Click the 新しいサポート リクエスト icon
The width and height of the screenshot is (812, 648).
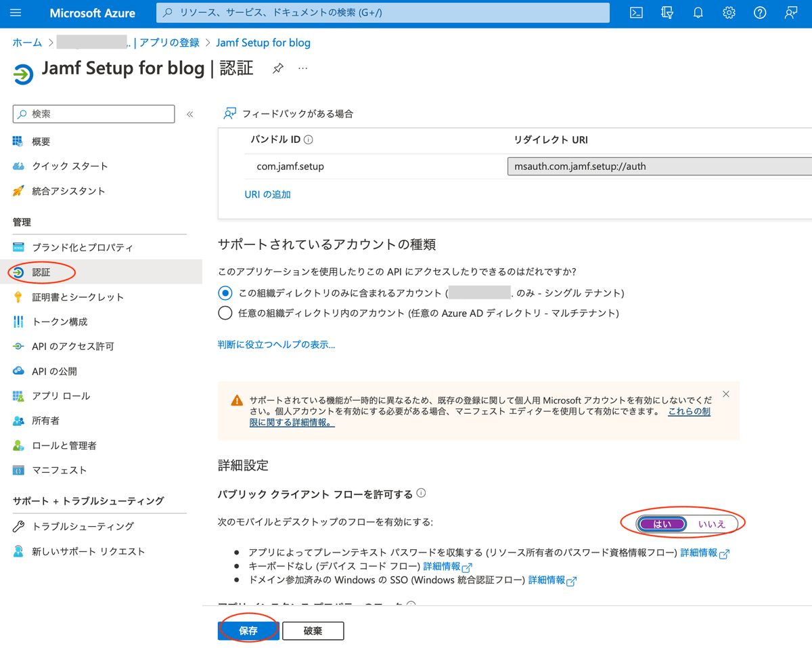click(18, 551)
